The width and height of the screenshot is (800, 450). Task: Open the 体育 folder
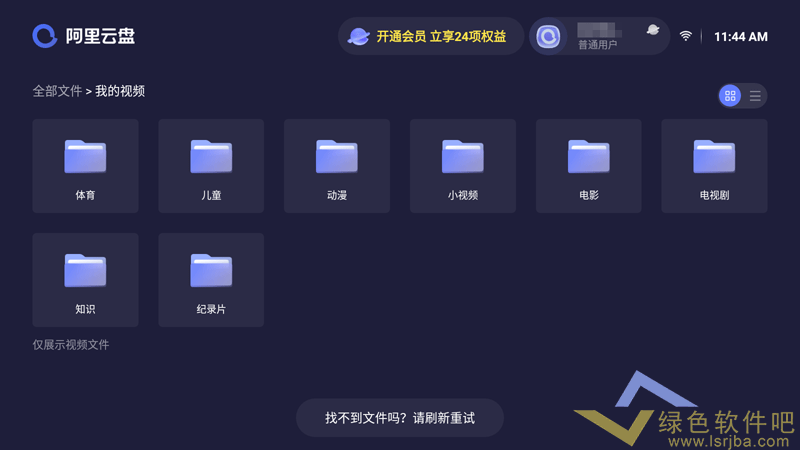85,166
